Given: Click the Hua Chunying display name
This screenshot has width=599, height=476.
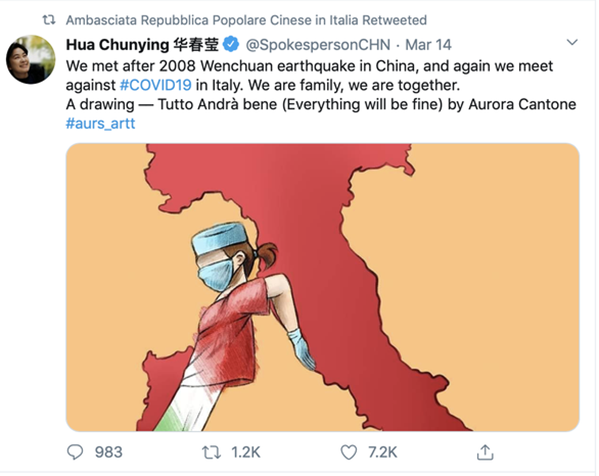Looking at the screenshot, I should pyautogui.click(x=142, y=45).
